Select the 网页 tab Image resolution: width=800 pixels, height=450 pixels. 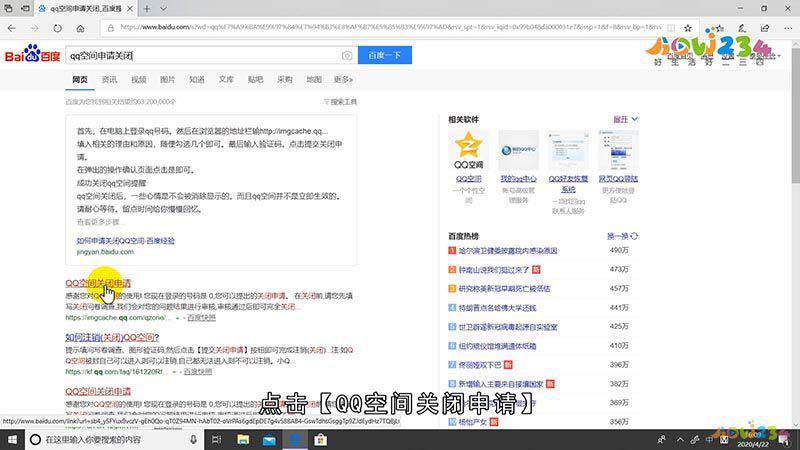tap(80, 79)
